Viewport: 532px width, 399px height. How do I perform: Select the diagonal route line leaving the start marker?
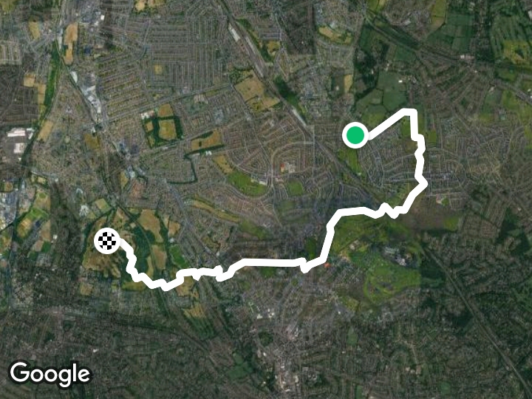coord(386,124)
